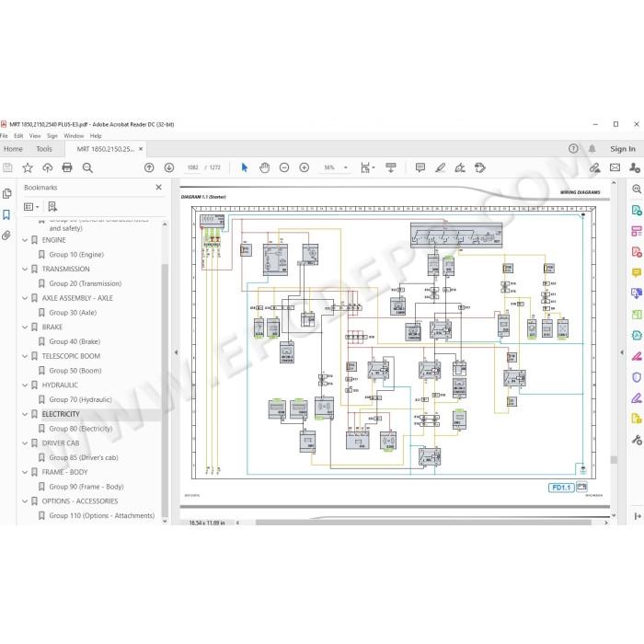This screenshot has height=644, width=644.
Task: Collapse the HYDRAULIC bookmark
Action: 25,385
